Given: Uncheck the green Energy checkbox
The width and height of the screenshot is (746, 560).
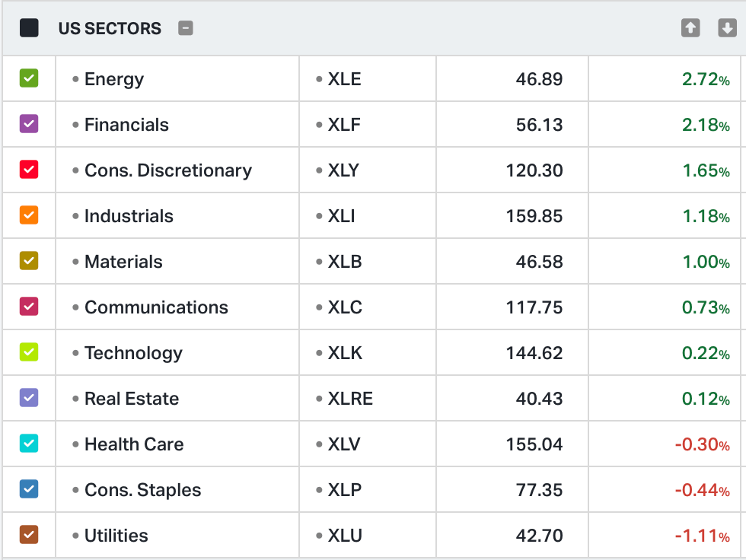Looking at the screenshot, I should click(29, 78).
